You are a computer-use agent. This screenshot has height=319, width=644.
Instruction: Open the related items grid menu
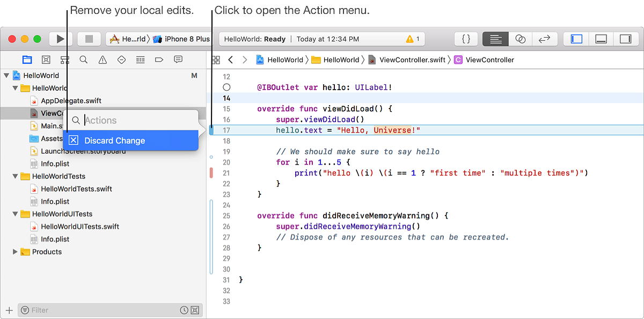click(x=216, y=60)
